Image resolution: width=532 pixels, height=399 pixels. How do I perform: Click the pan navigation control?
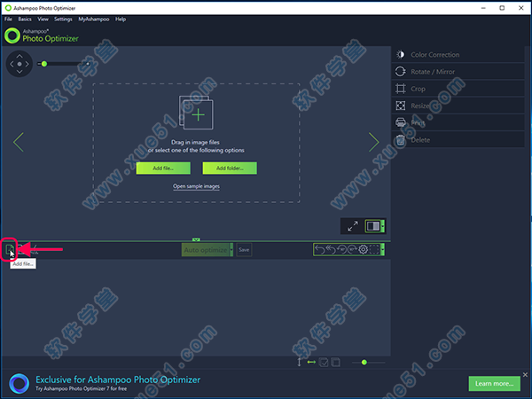click(19, 64)
